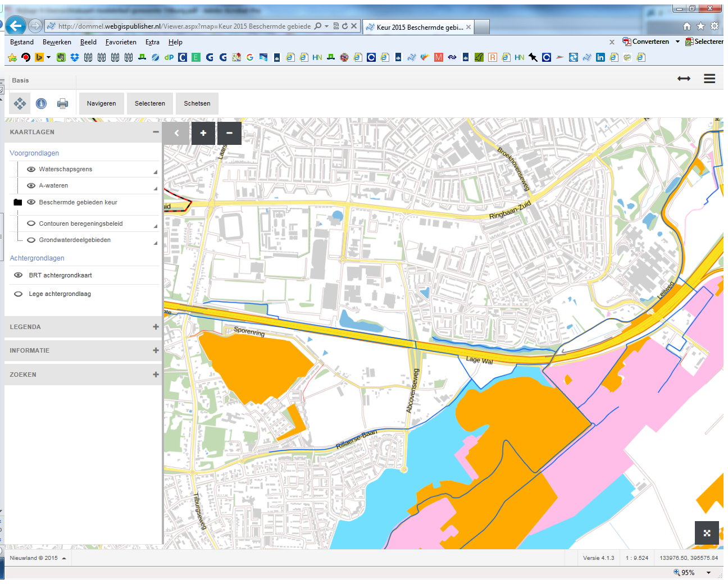728x584 pixels.
Task: Activate the pan map tool icon
Action: pos(20,103)
